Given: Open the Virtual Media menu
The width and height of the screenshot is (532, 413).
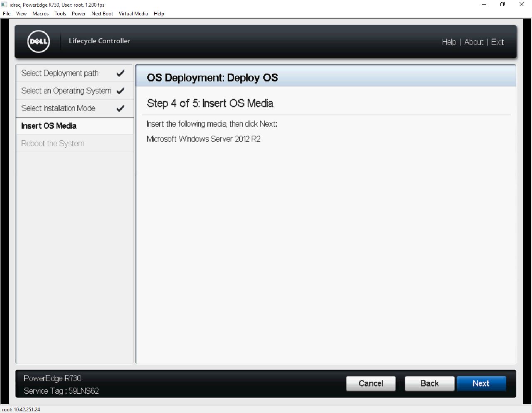Looking at the screenshot, I should 133,14.
